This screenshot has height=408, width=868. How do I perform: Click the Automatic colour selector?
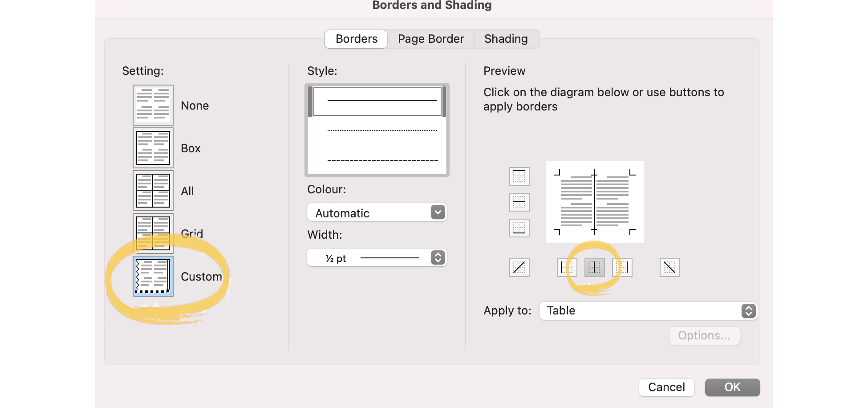coord(376,212)
